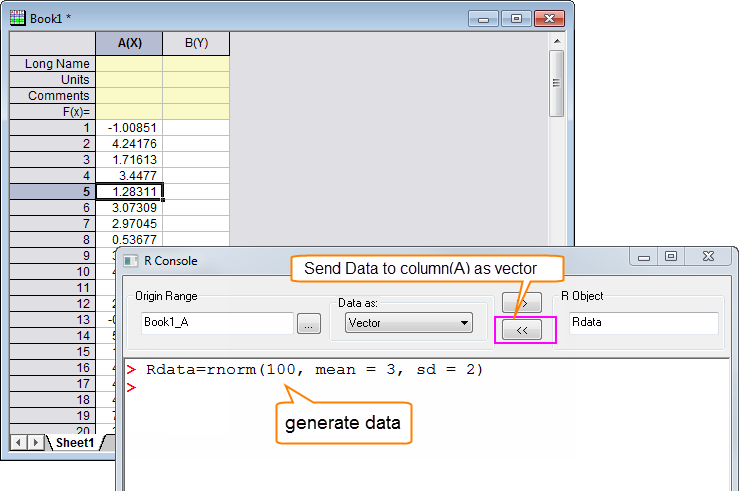743x491 pixels.
Task: Click the empty R console prompt line
Action: tap(300, 388)
